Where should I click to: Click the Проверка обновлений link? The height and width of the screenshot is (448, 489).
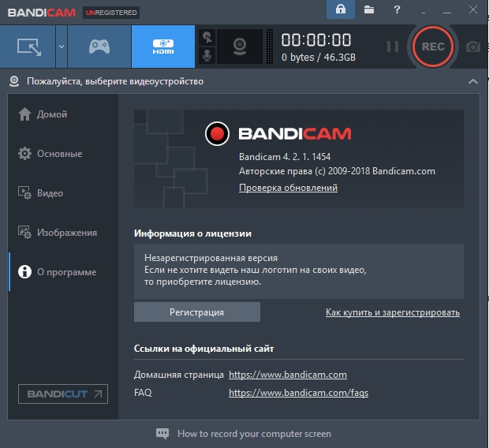[288, 188]
